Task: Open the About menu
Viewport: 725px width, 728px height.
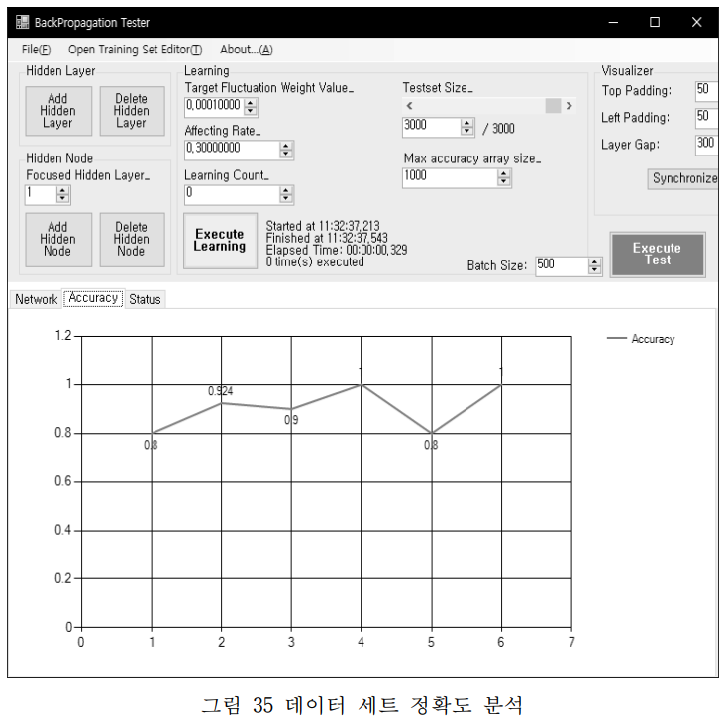Action: [x=246, y=50]
